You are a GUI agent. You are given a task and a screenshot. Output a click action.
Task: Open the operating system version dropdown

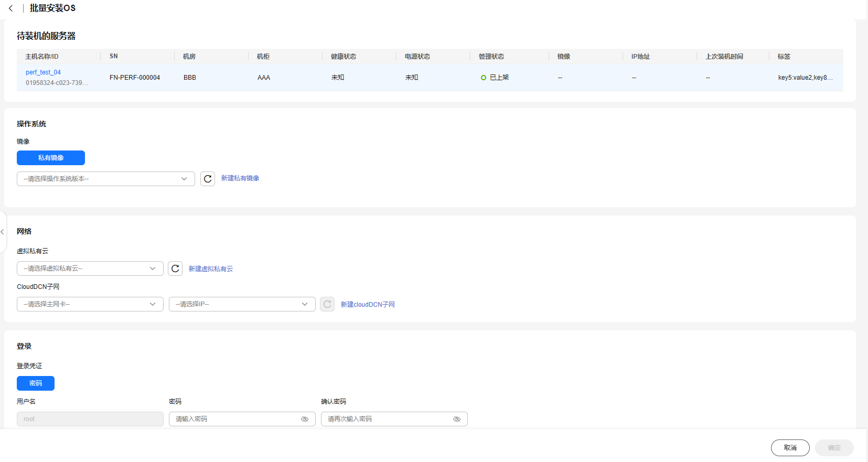point(105,179)
